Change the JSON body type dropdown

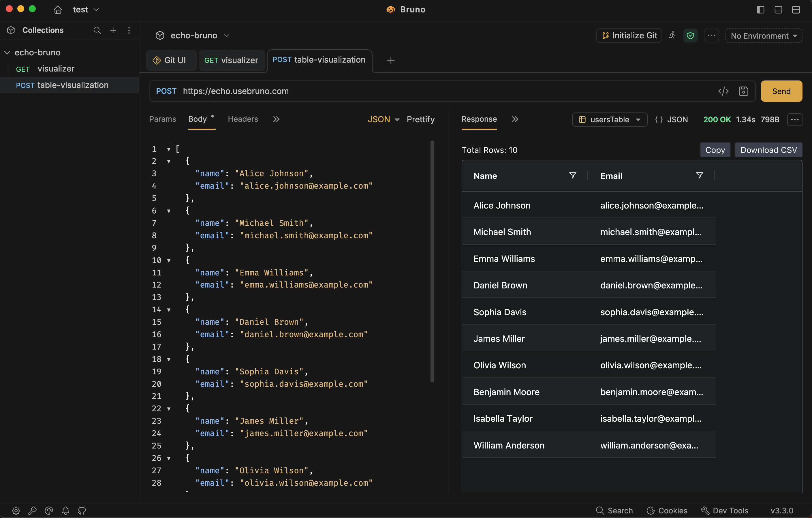pyautogui.click(x=384, y=119)
